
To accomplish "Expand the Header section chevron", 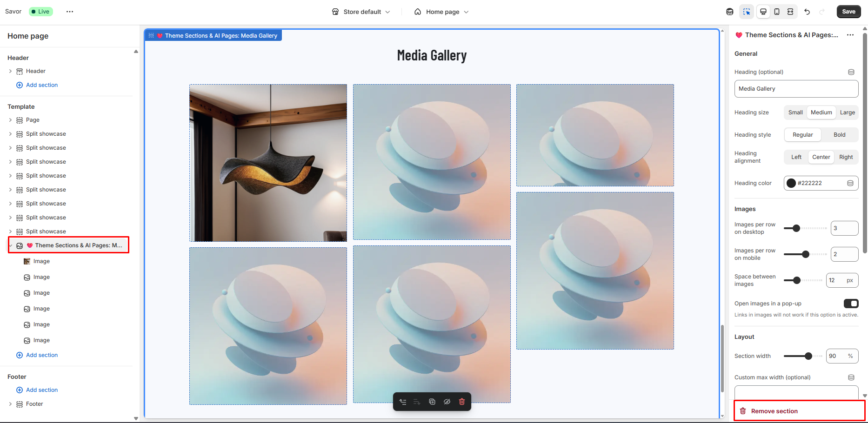I will (x=10, y=71).
